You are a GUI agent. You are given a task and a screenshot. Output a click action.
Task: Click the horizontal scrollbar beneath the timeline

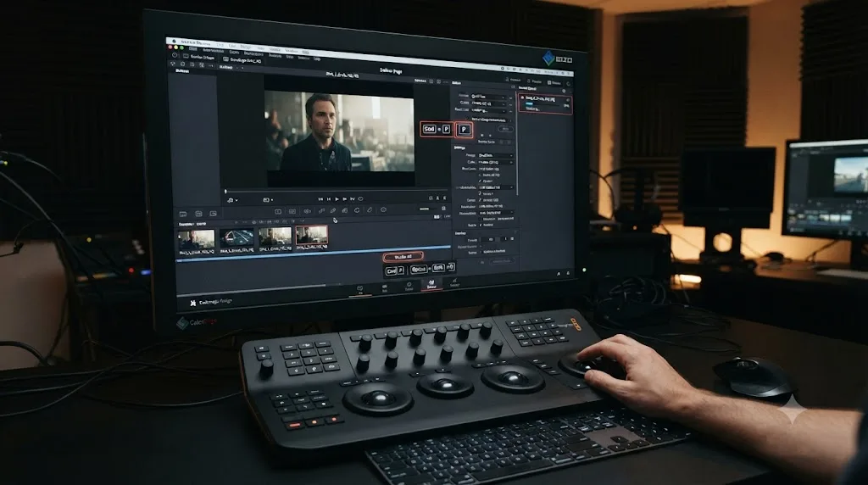251,289
